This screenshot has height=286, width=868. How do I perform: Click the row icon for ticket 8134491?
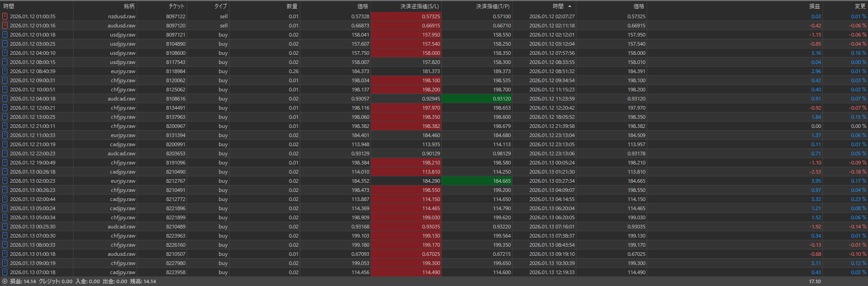click(5, 108)
